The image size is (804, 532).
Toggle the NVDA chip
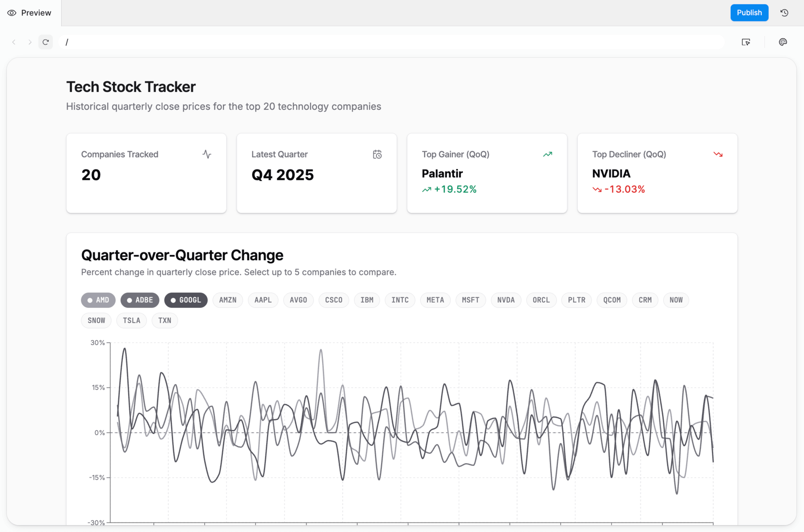(506, 300)
